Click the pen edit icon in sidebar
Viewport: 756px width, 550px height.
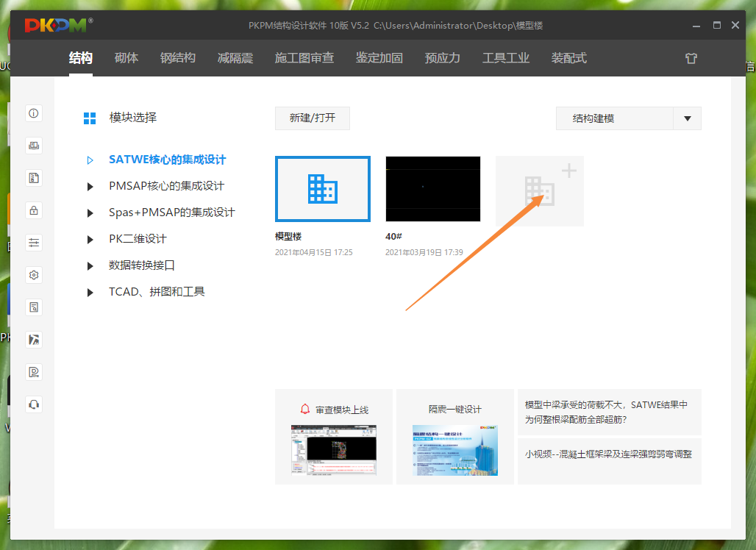click(33, 339)
